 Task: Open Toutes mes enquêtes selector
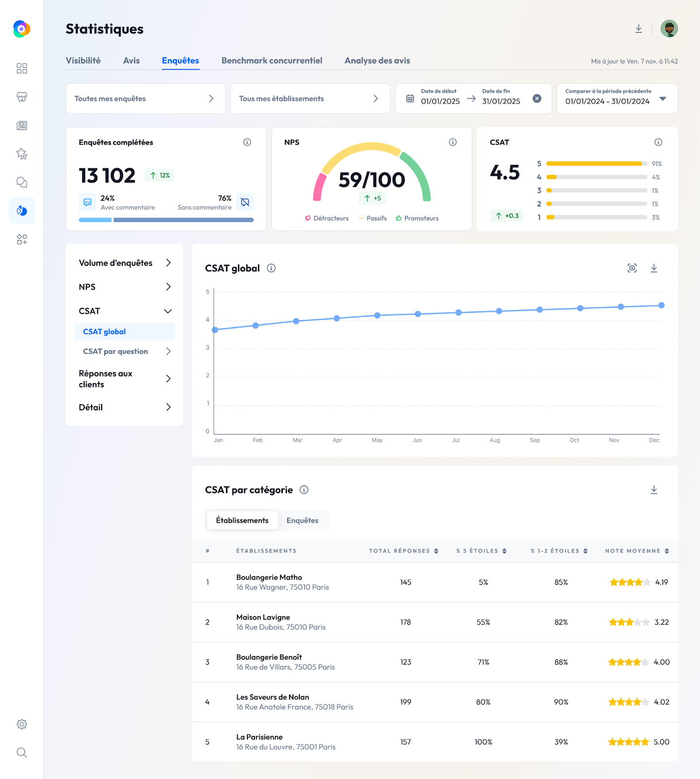coord(145,98)
